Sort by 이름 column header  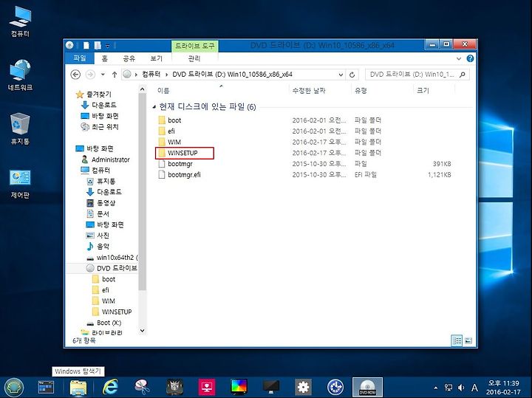(163, 91)
